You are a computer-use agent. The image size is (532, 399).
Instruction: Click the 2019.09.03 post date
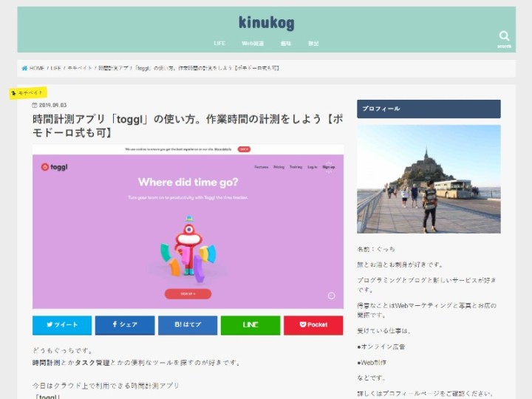click(x=52, y=105)
